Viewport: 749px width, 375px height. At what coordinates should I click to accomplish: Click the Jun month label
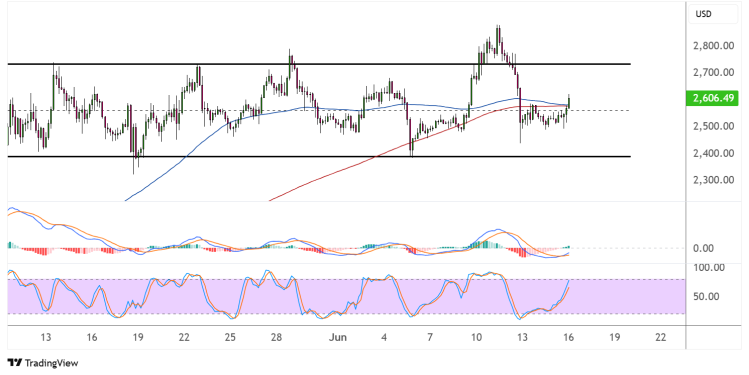tap(337, 337)
